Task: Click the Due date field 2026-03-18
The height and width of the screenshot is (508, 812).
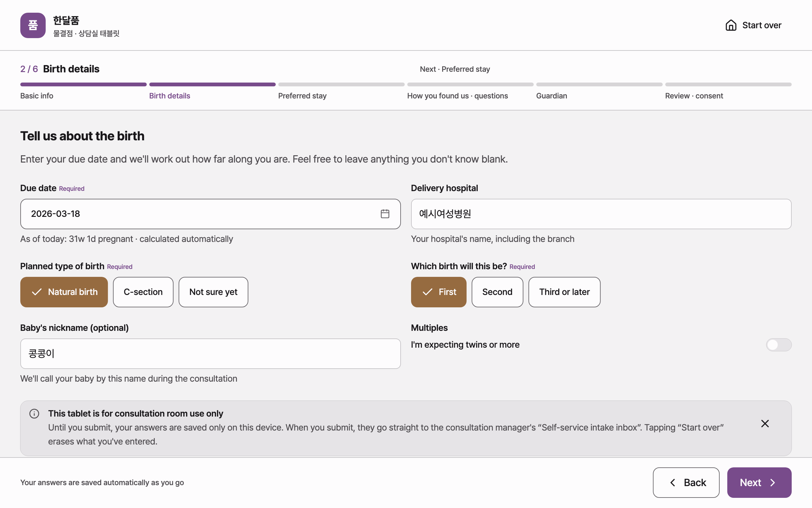Action: click(210, 214)
